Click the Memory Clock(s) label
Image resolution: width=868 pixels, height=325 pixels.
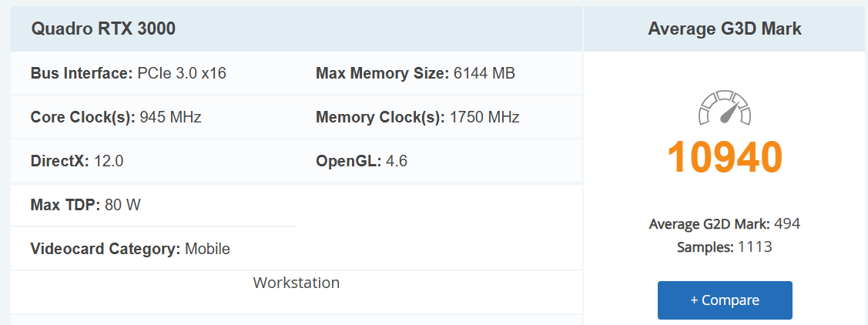pyautogui.click(x=380, y=117)
